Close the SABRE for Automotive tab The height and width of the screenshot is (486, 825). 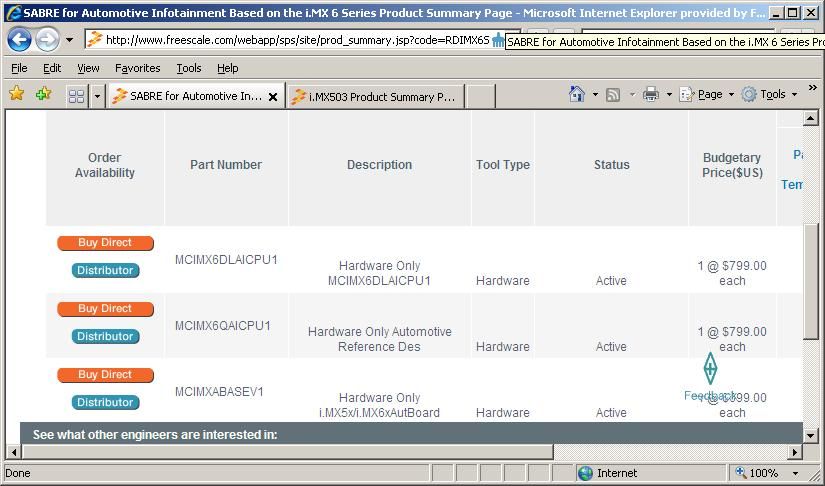pyautogui.click(x=273, y=97)
